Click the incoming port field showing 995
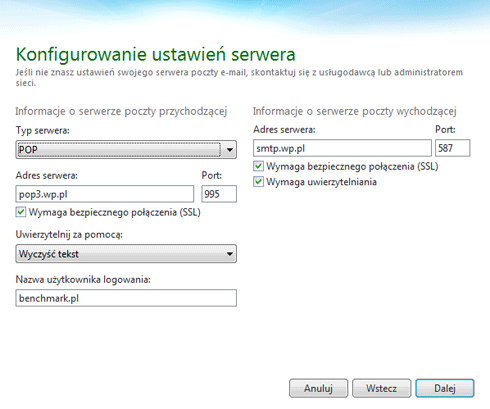Viewport: 490px width, 409px height. coord(219,194)
